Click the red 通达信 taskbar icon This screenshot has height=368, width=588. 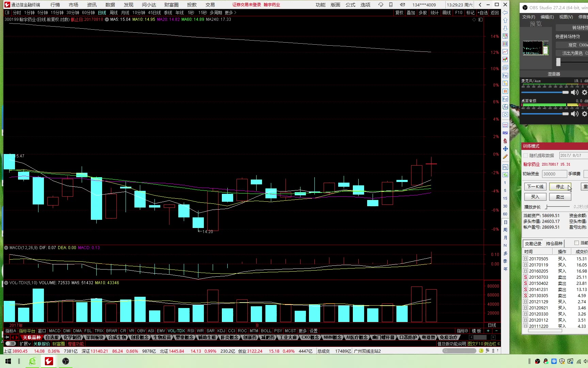(49, 361)
